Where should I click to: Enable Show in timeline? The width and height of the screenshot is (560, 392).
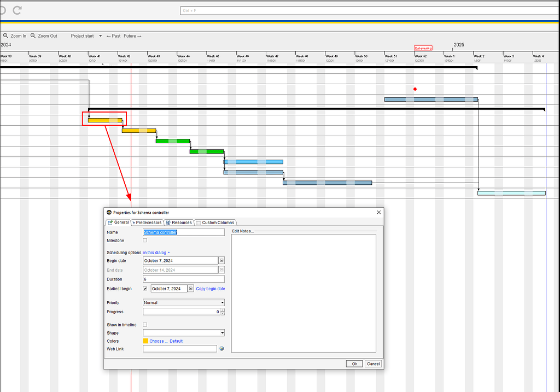pos(144,324)
